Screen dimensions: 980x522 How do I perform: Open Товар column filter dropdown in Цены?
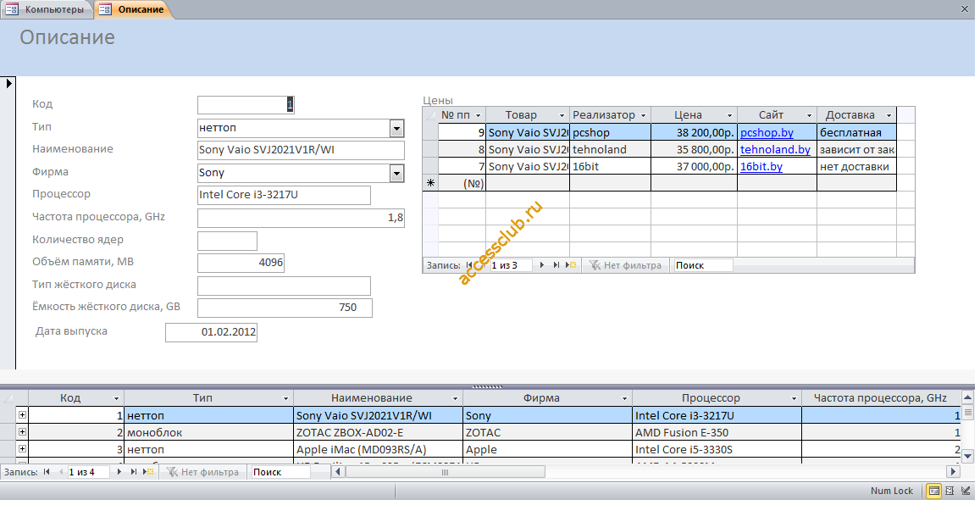(562, 115)
